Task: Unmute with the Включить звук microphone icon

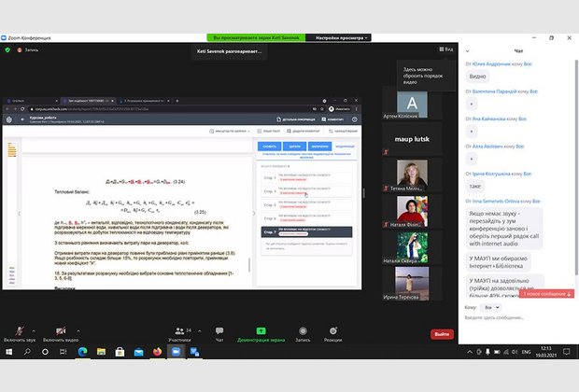Action: (x=20, y=330)
